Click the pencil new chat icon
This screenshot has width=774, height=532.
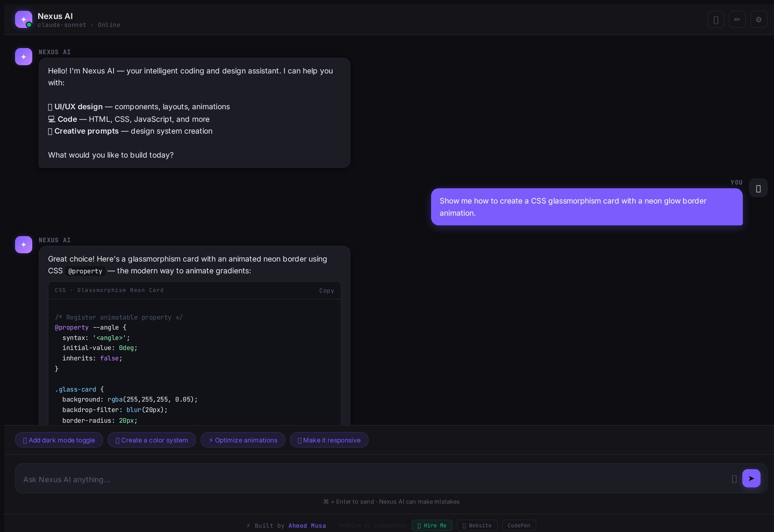pos(737,19)
